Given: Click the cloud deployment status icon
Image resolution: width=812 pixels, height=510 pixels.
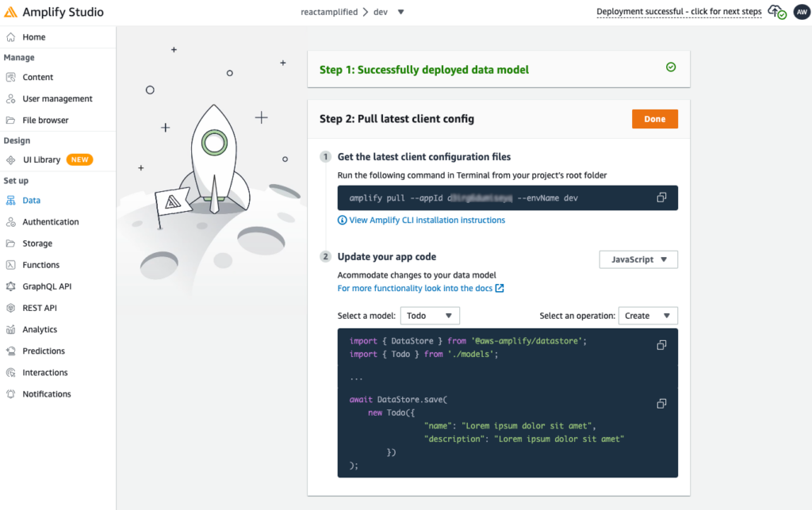Looking at the screenshot, I should pyautogui.click(x=776, y=12).
